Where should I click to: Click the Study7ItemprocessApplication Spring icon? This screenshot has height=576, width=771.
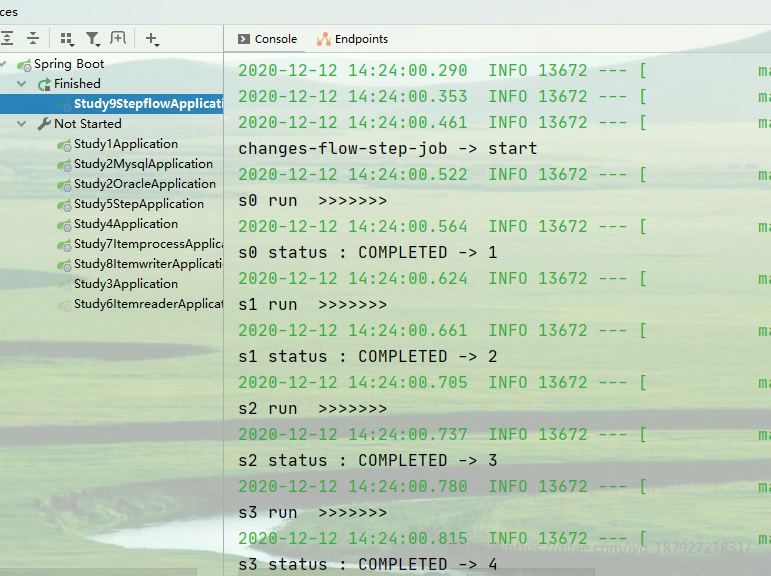(x=64, y=244)
